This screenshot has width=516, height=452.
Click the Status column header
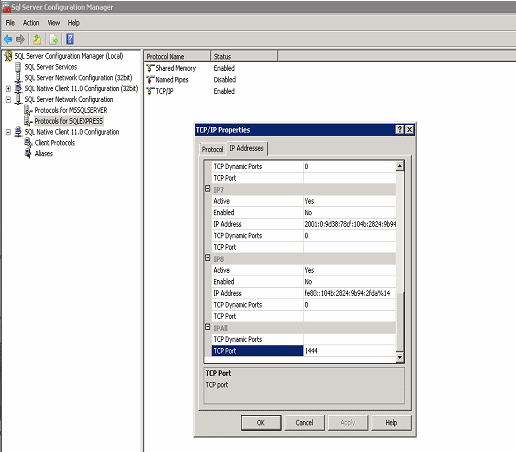[x=244, y=56]
